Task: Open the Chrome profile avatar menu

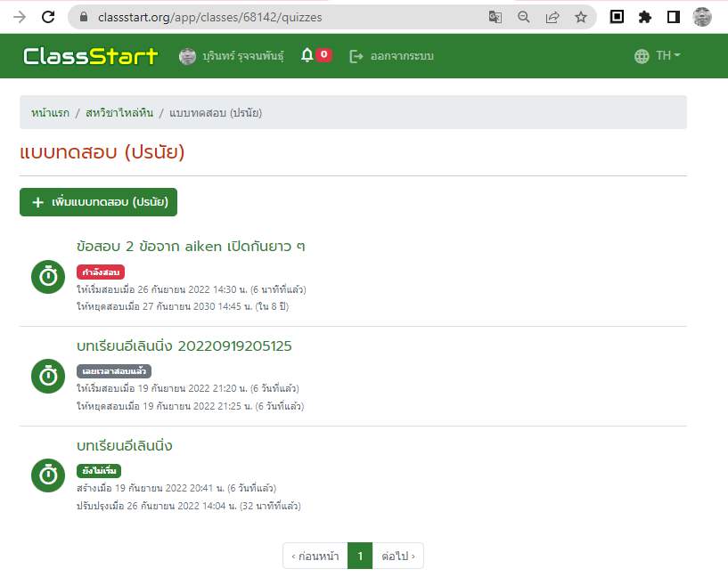Action: pos(703,16)
